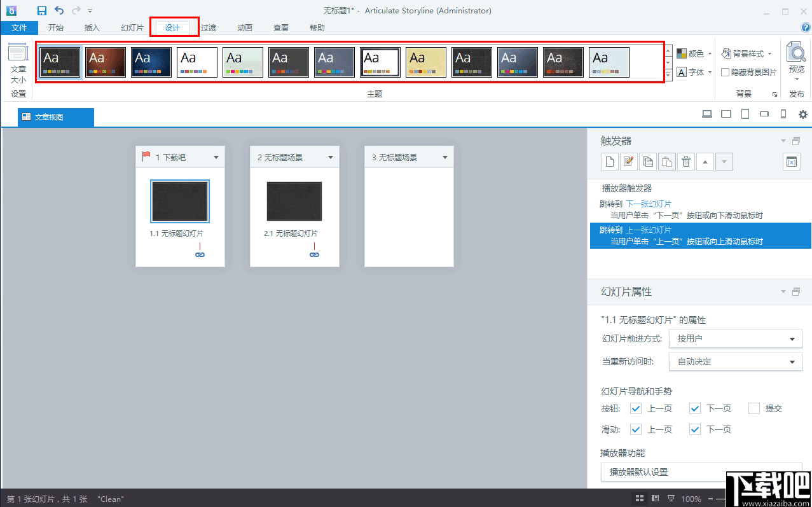Uncheck 上一页 under the 滑动 row
The width and height of the screenshot is (812, 507).
[635, 429]
